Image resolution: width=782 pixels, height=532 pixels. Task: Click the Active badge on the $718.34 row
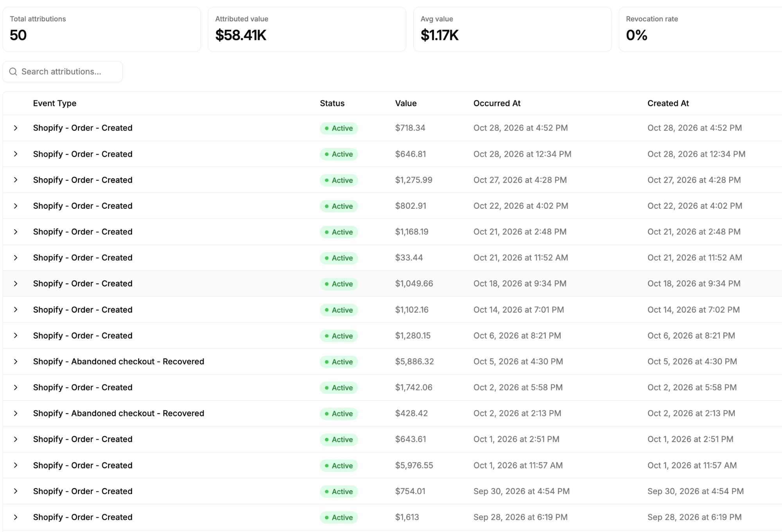339,128
